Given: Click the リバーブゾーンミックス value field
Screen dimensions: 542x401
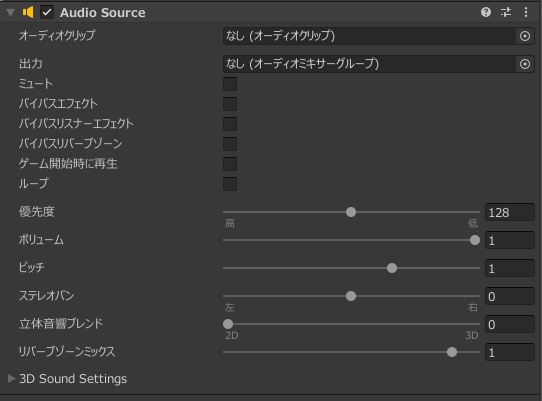Looking at the screenshot, I should (510, 352).
